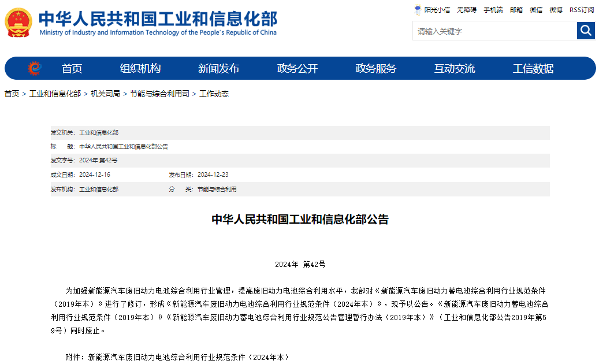Open the 邮箱 mailbox item in header

tap(516, 10)
